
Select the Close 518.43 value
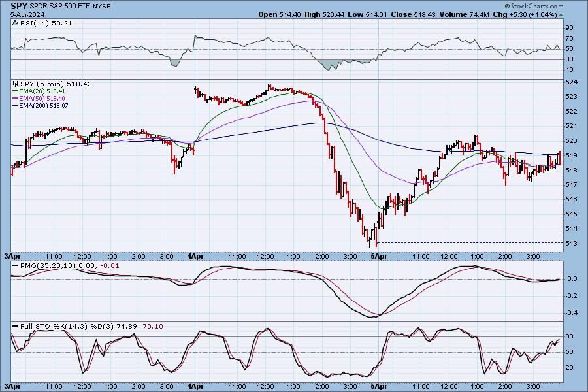click(414, 14)
